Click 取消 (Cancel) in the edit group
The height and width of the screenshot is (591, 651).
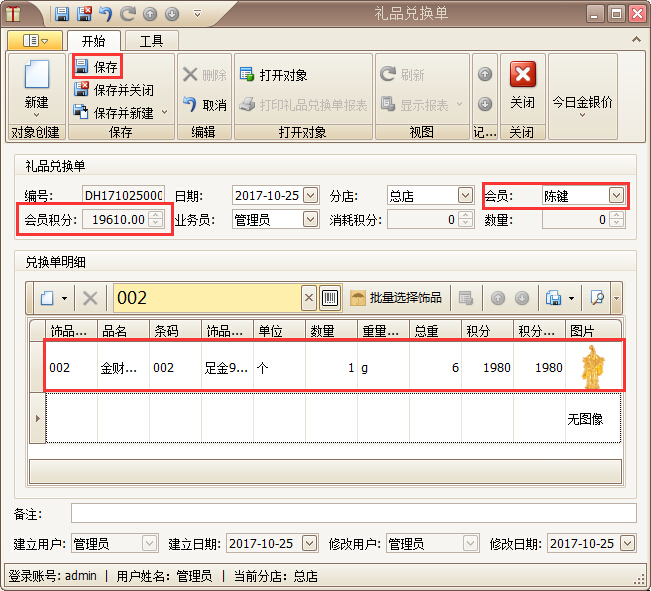point(204,105)
